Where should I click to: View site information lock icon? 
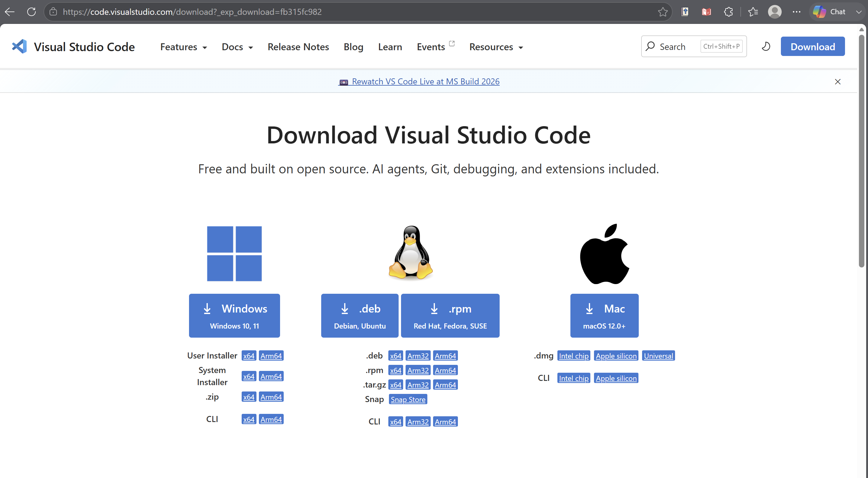tap(53, 12)
